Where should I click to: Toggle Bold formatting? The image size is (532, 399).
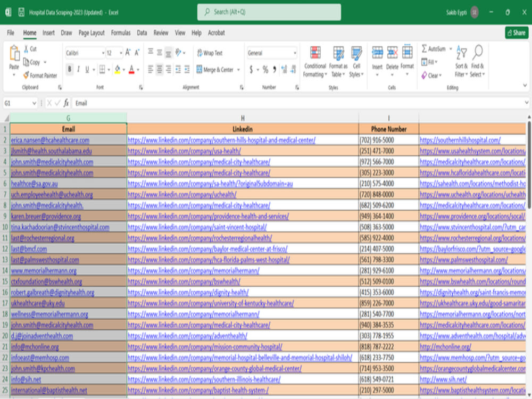[70, 70]
